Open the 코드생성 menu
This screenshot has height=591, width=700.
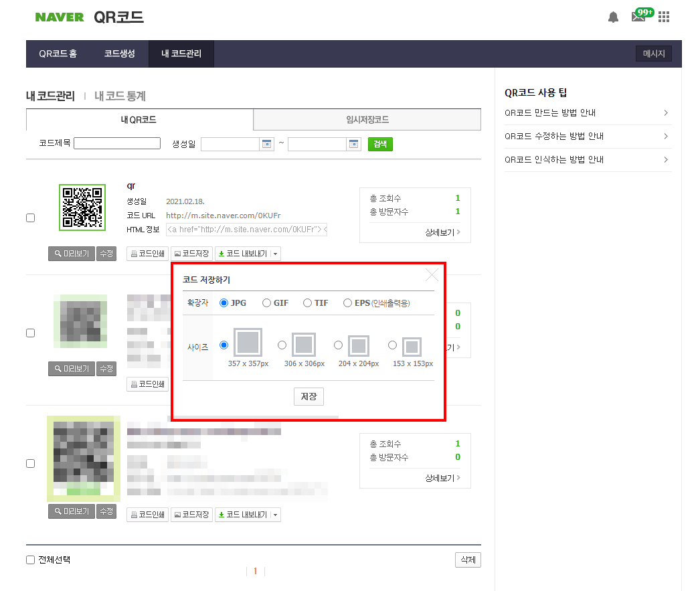(119, 54)
